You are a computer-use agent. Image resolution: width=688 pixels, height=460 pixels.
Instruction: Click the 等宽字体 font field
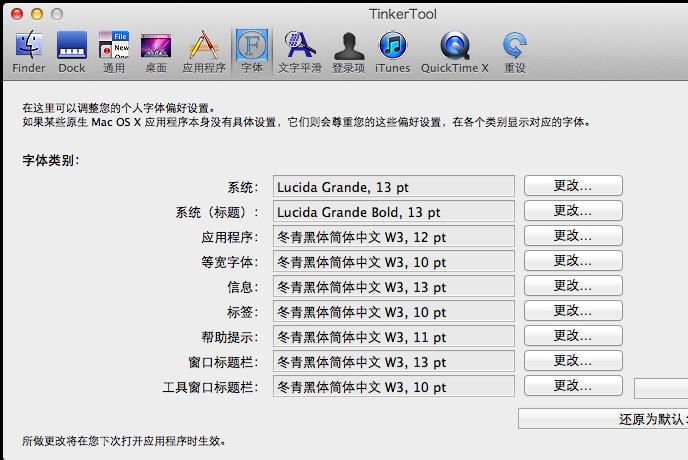coord(394,262)
